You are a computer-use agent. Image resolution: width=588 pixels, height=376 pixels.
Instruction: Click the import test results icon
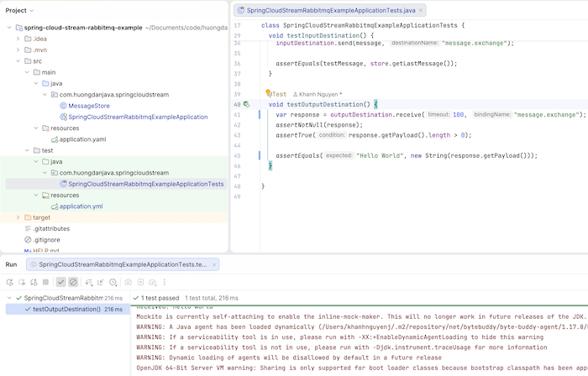coord(140,282)
